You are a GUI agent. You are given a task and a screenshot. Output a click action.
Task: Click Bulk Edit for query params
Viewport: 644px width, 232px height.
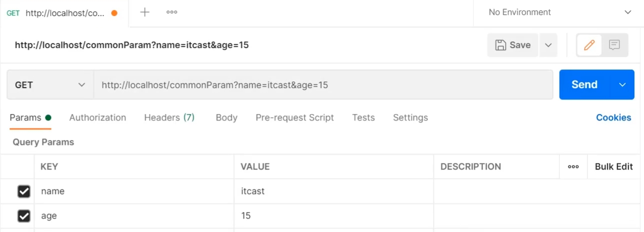pos(613,167)
